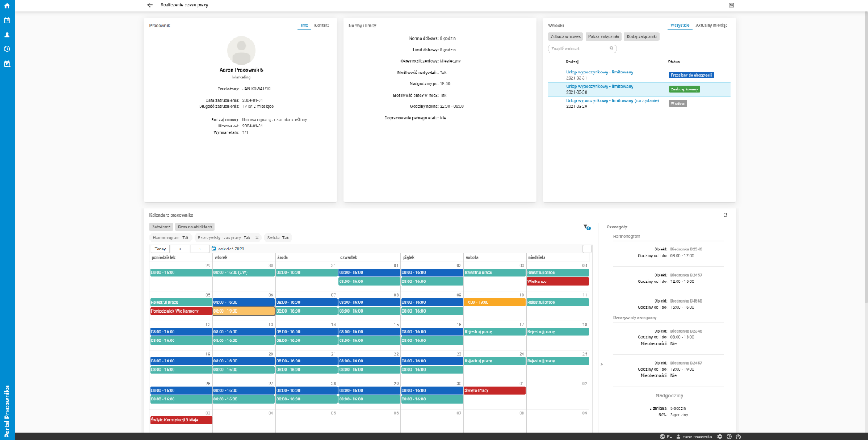Image resolution: width=868 pixels, height=440 pixels.
Task: Switch to the Info tab
Action: point(304,26)
